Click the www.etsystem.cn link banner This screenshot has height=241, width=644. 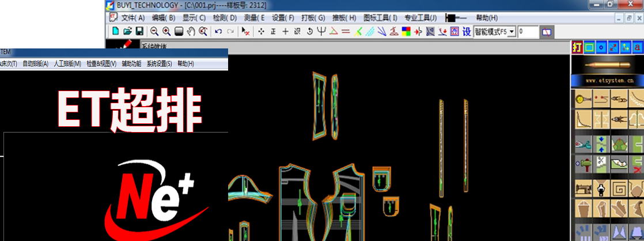point(609,81)
